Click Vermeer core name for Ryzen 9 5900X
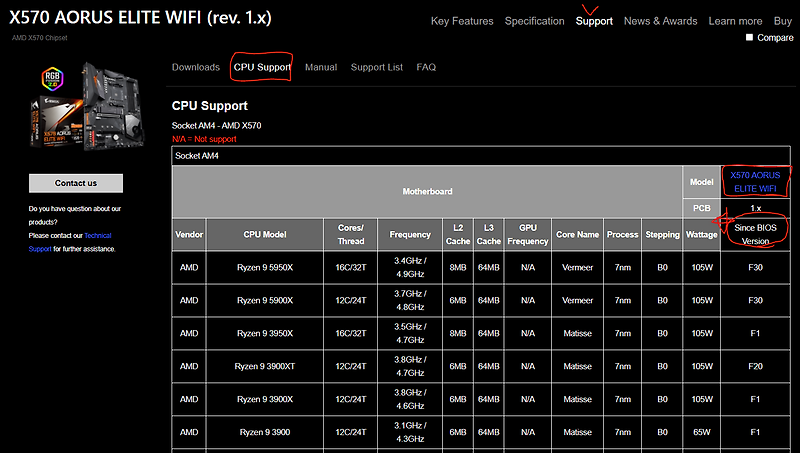This screenshot has width=800, height=453. (x=578, y=300)
